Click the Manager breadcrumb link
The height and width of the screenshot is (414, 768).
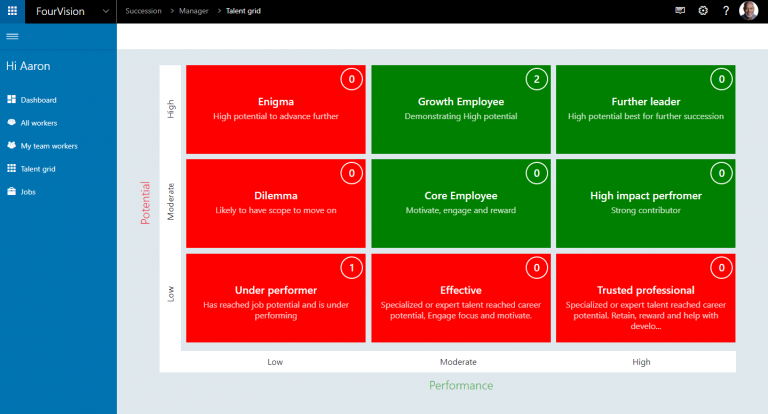197,10
